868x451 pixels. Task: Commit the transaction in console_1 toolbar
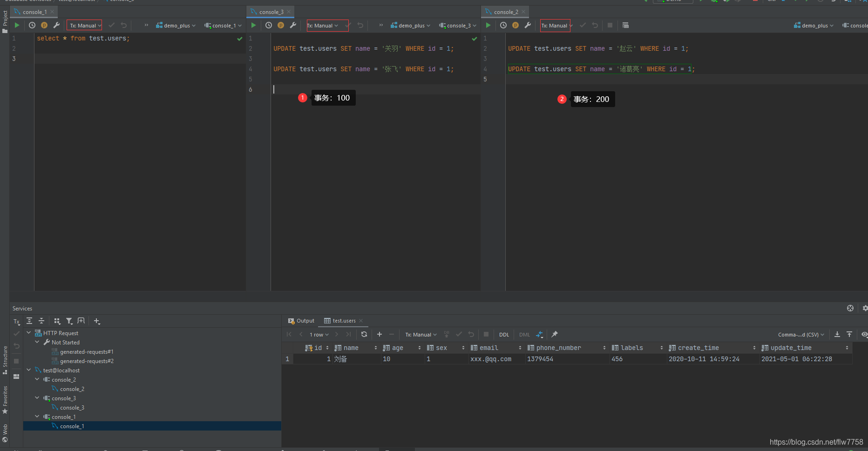[x=111, y=25]
